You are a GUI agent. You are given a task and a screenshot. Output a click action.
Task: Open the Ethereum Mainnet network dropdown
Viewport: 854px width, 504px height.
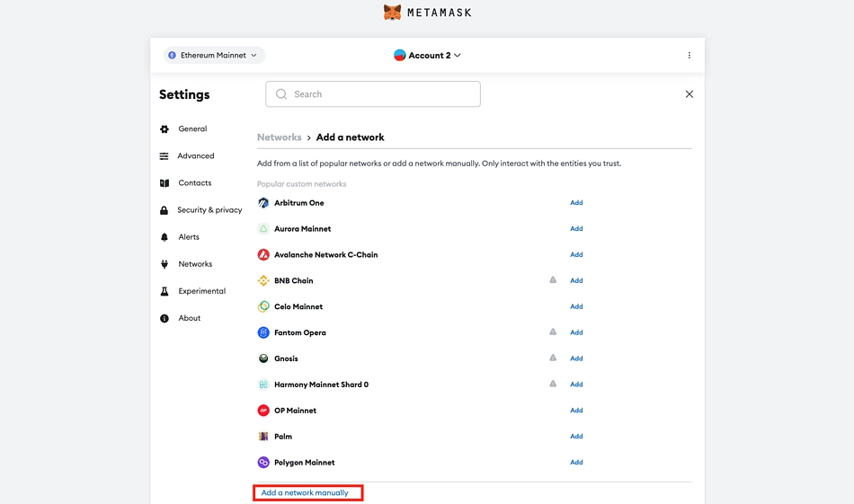[214, 55]
